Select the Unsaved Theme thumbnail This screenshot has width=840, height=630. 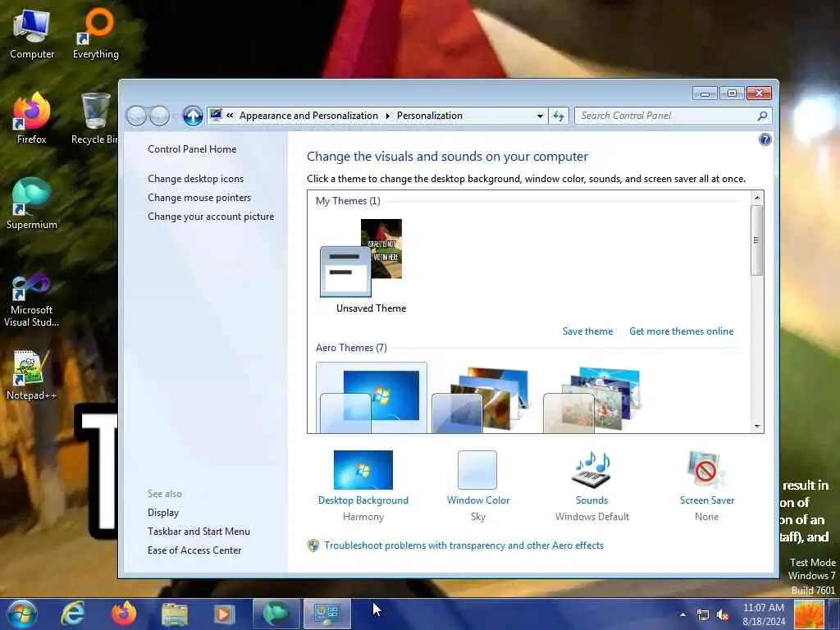click(371, 267)
